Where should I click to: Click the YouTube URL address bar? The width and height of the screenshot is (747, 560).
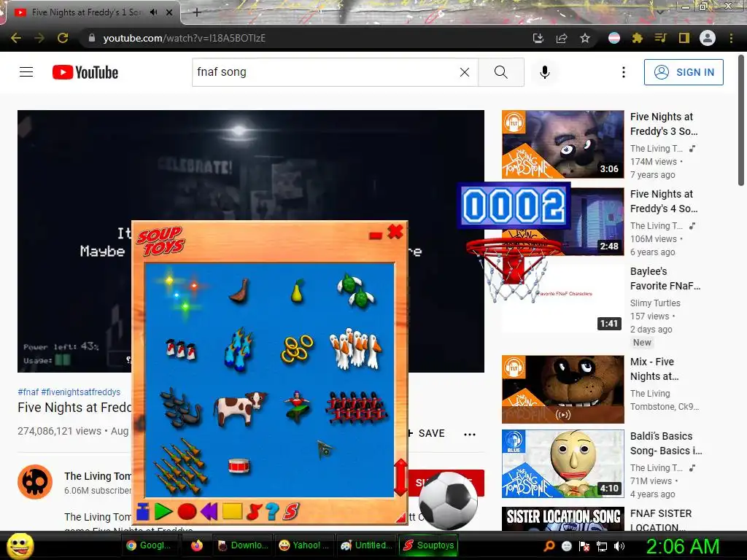[305, 38]
